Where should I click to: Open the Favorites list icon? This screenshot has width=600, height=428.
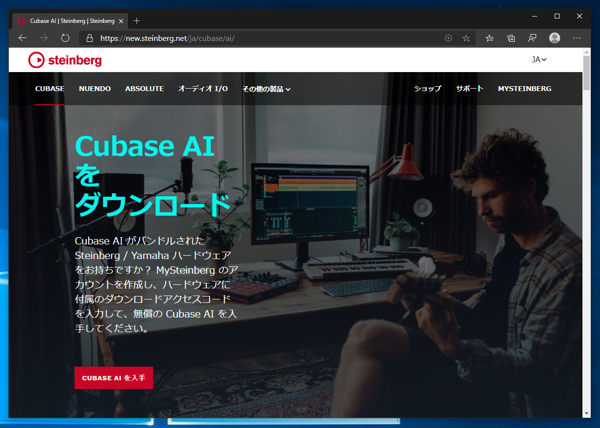click(x=489, y=38)
